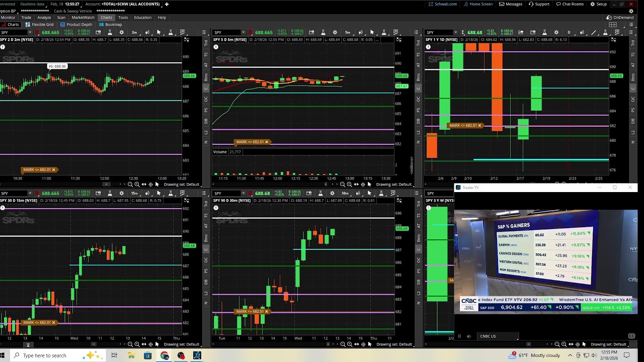
Task: Zoom in on the 5m chart
Action: [x=349, y=185]
